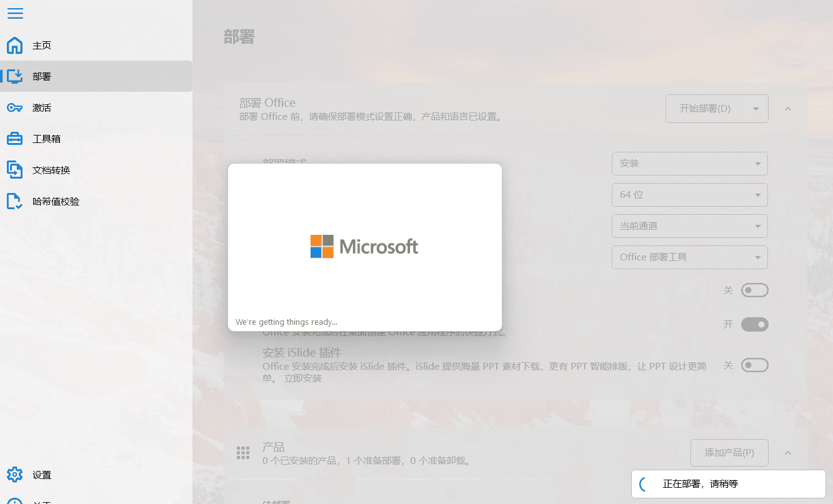Click the grid handle icon beside 产品

pyautogui.click(x=243, y=452)
